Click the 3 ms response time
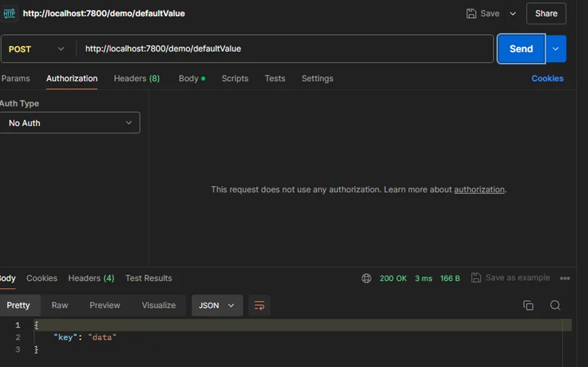This screenshot has width=588, height=367. coord(423,278)
